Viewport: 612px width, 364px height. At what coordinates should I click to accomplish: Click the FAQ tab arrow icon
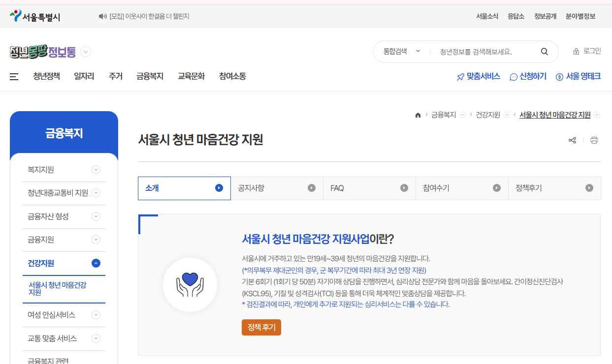[404, 188]
